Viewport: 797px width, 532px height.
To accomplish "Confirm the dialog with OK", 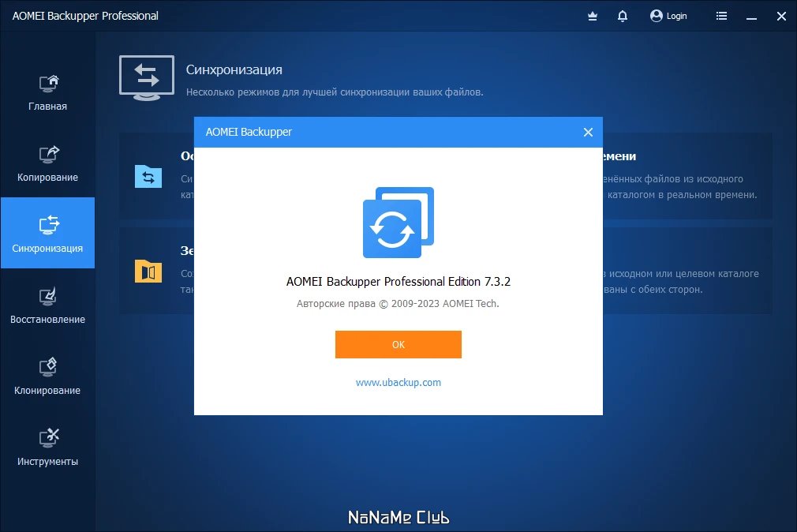I will click(398, 344).
